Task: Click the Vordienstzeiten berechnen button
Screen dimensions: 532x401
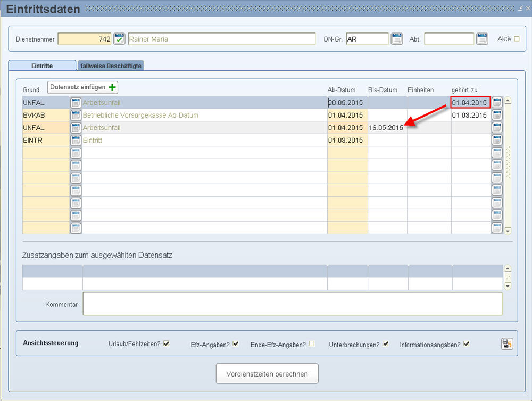Action: pyautogui.click(x=267, y=373)
